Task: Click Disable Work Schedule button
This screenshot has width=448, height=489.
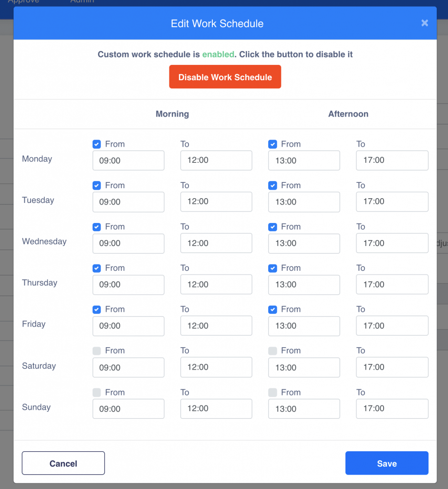Action: tap(225, 77)
